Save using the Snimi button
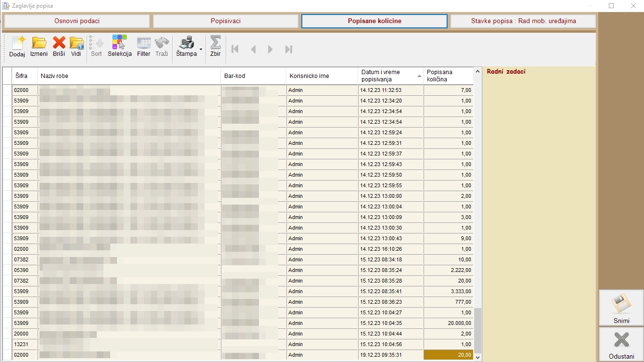Screen dimensions: 644x362 [x=621, y=308]
